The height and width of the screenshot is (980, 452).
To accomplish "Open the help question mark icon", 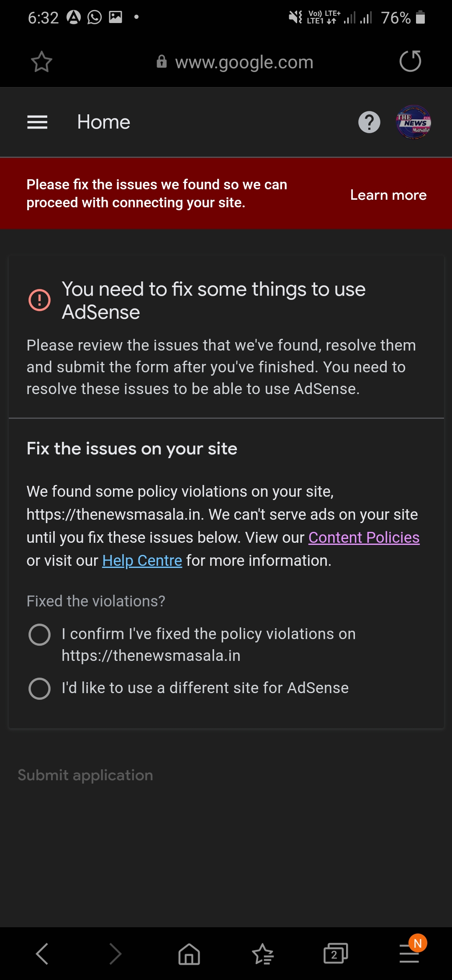I will point(369,122).
